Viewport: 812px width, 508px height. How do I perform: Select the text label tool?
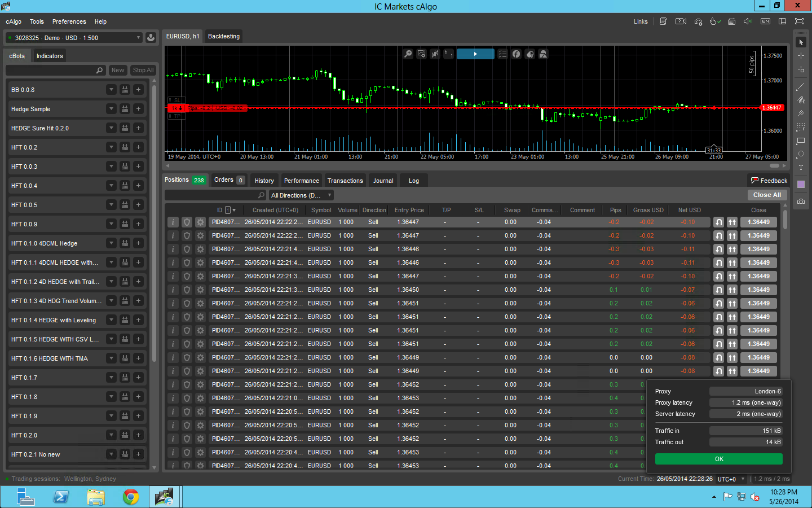(801, 168)
